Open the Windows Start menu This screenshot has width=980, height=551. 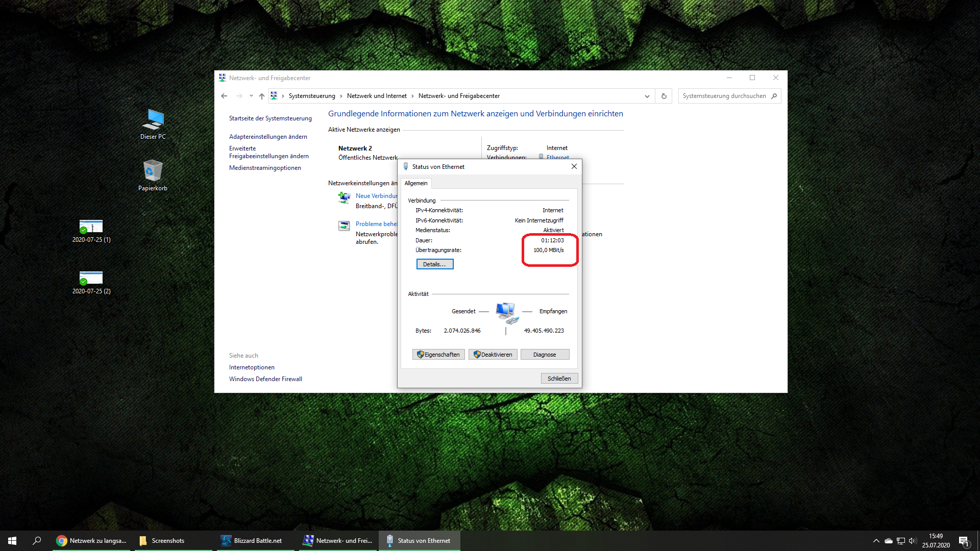12,541
